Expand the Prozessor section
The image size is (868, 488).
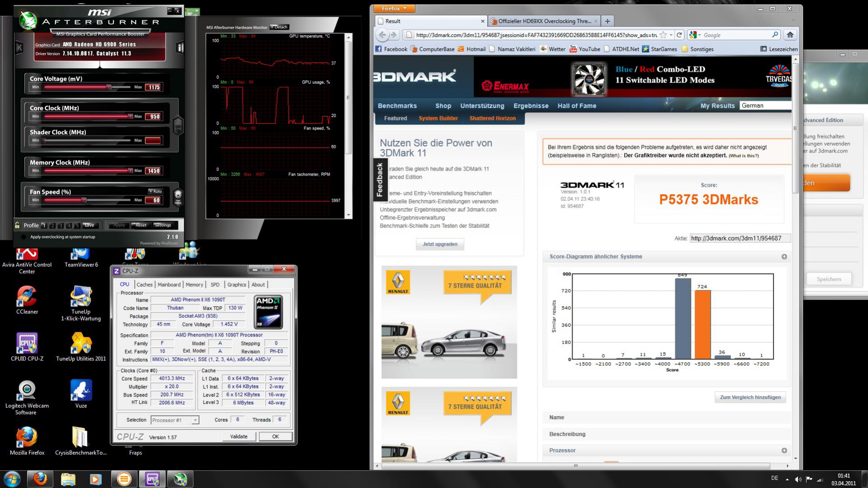point(784,450)
